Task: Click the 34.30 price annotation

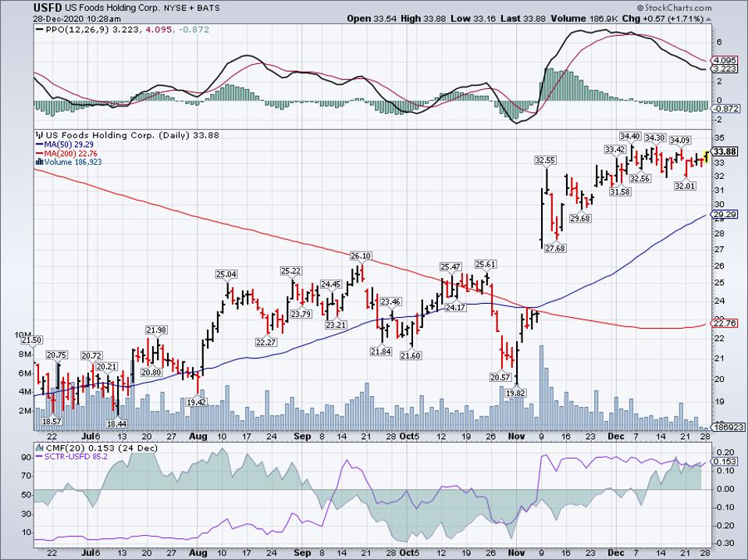Action: (654, 137)
